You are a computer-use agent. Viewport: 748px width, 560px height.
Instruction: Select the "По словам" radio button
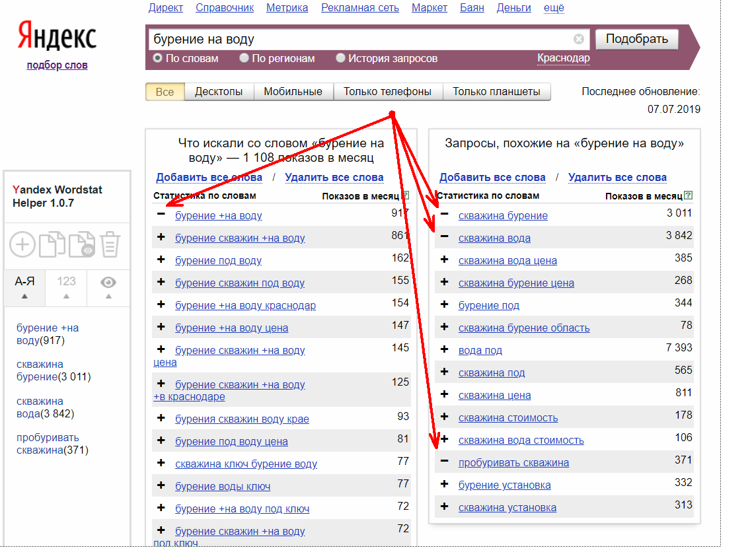tap(157, 58)
